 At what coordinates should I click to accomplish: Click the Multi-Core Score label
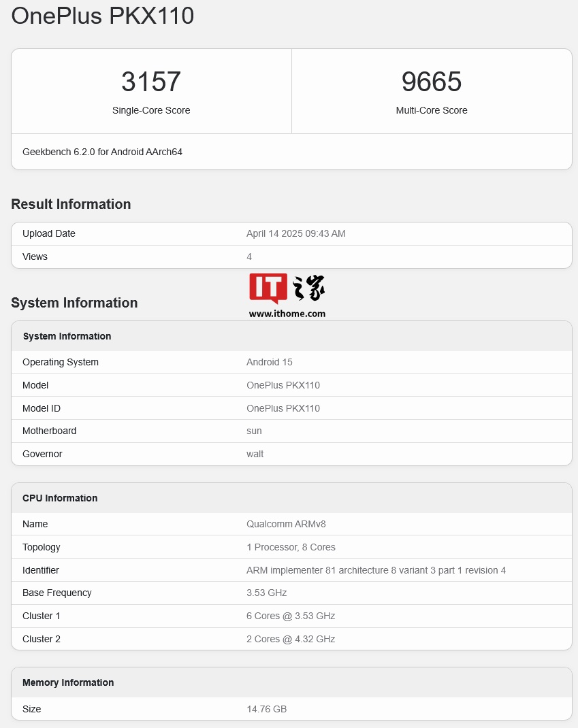[432, 110]
